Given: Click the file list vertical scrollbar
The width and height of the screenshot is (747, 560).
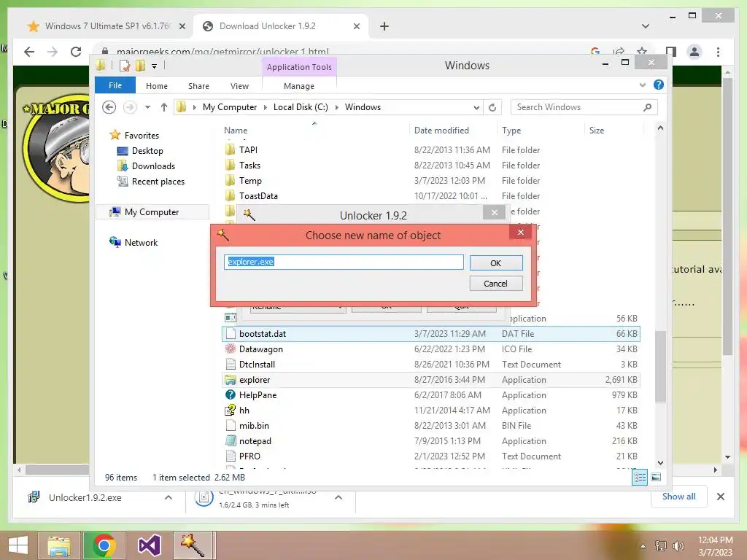Looking at the screenshot, I should [x=660, y=367].
